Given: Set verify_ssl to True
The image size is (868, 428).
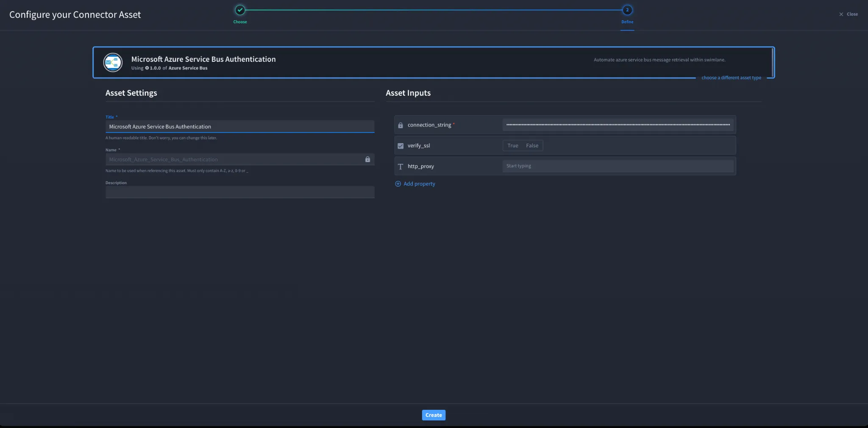Looking at the screenshot, I should (512, 146).
